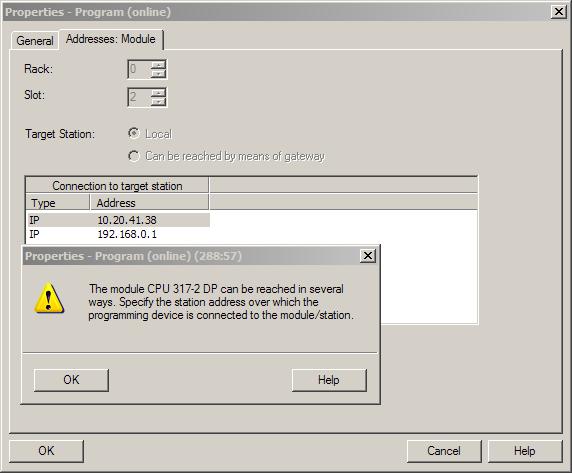Close the main Properties window
The height and width of the screenshot is (473, 572).
point(559,12)
